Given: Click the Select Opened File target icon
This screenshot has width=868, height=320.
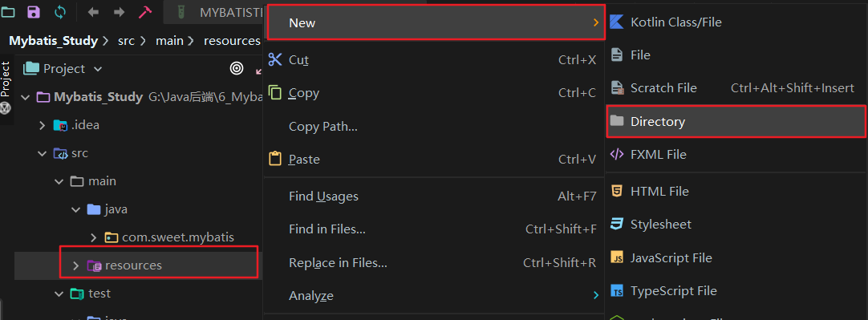Looking at the screenshot, I should [237, 69].
